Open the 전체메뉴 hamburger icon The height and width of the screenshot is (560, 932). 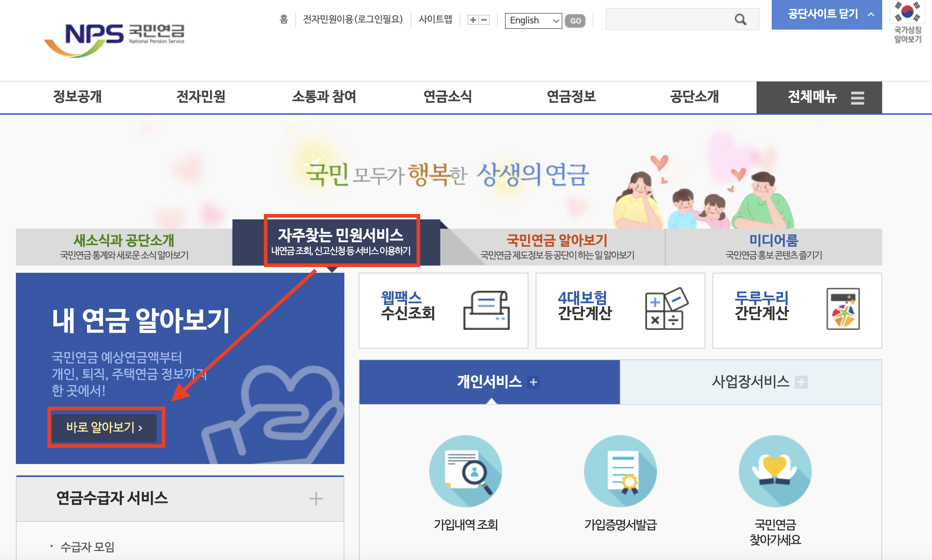(x=858, y=97)
